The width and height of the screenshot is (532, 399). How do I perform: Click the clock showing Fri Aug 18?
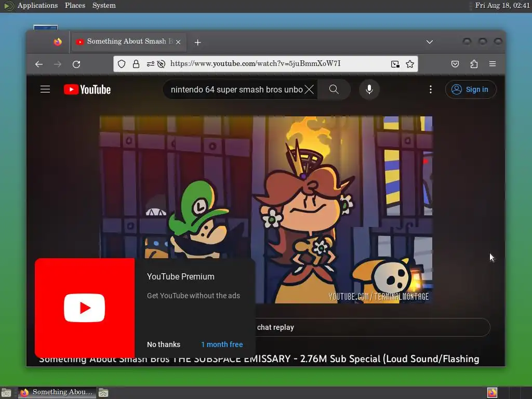click(x=502, y=5)
